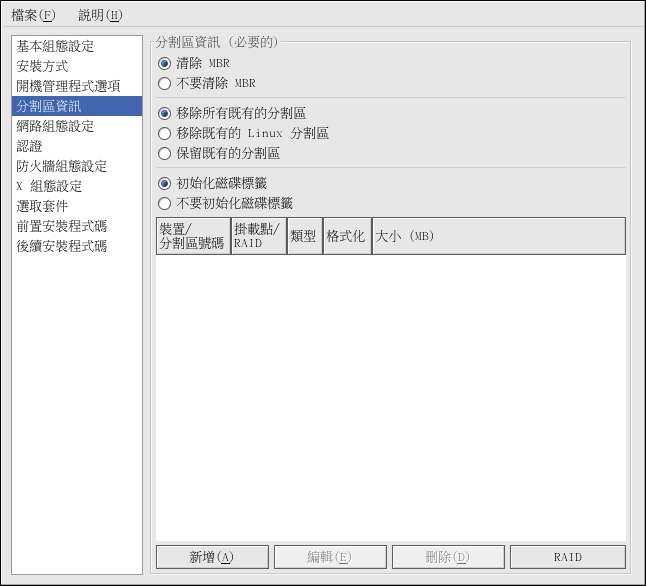Open the 檔案 (F) menu
646x586 pixels.
33,15
